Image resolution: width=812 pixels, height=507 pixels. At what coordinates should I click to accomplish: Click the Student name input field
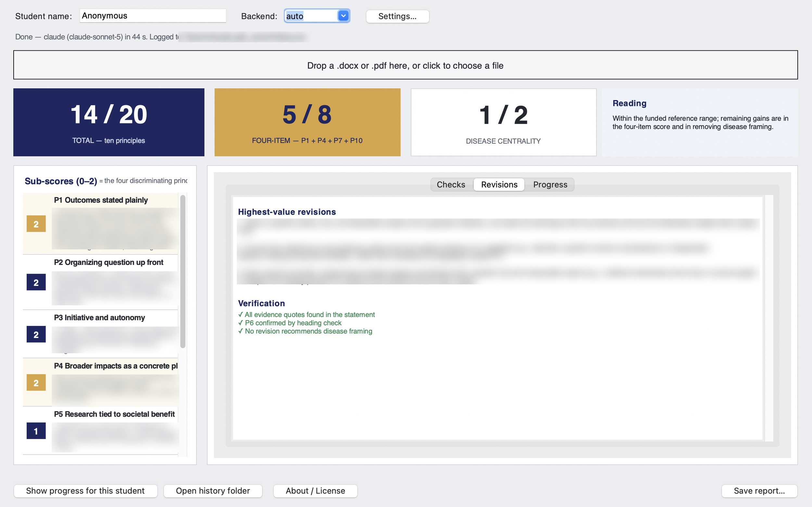(153, 16)
